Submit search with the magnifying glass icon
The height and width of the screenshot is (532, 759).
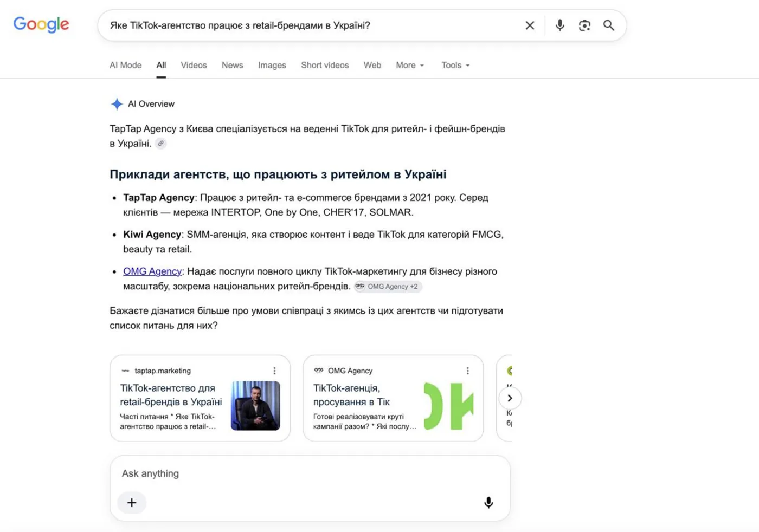pos(609,25)
